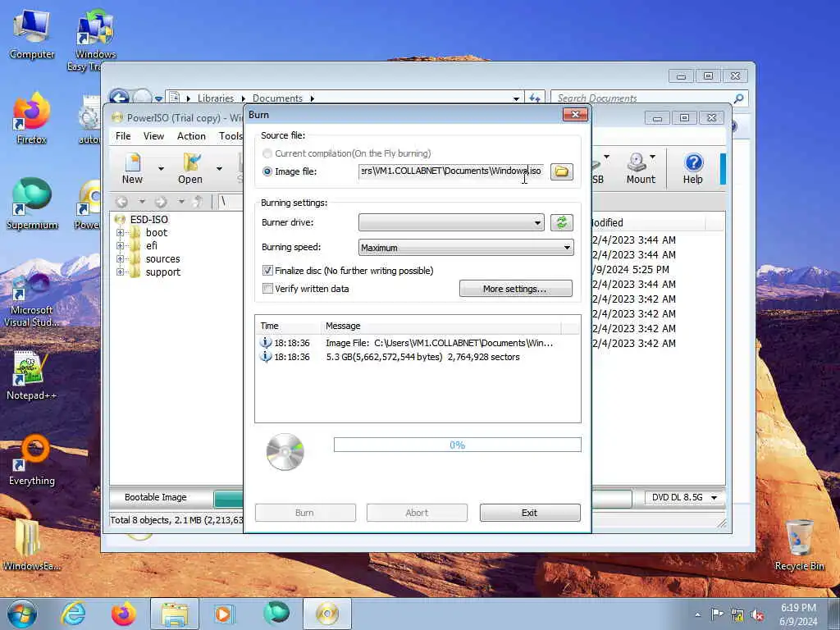Click the Message column header
840x630 pixels.
[x=441, y=326]
